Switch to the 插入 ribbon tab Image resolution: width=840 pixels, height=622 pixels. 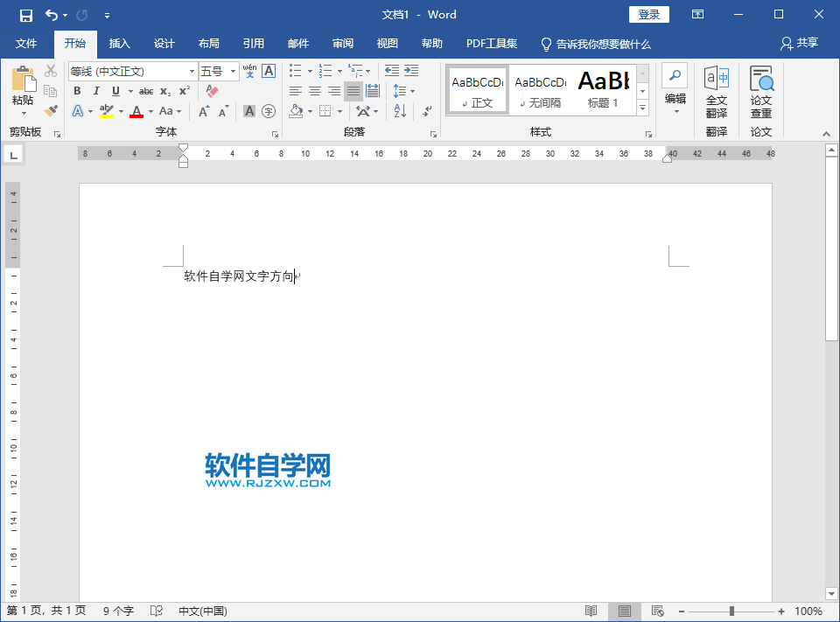(x=119, y=44)
